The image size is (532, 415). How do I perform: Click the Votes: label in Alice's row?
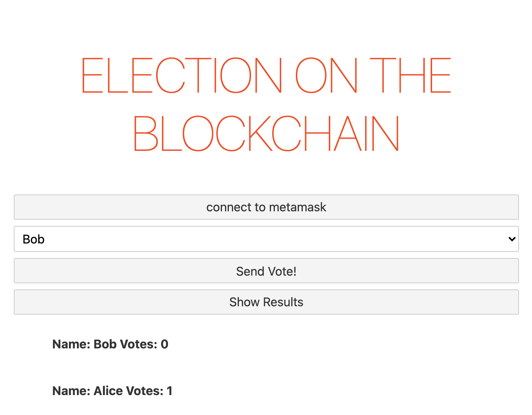(x=145, y=391)
